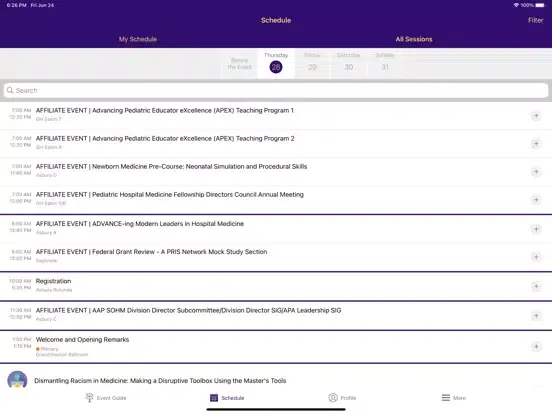Add AAP SOHM Division Director session plus
This screenshot has width=552, height=414.
click(536, 316)
